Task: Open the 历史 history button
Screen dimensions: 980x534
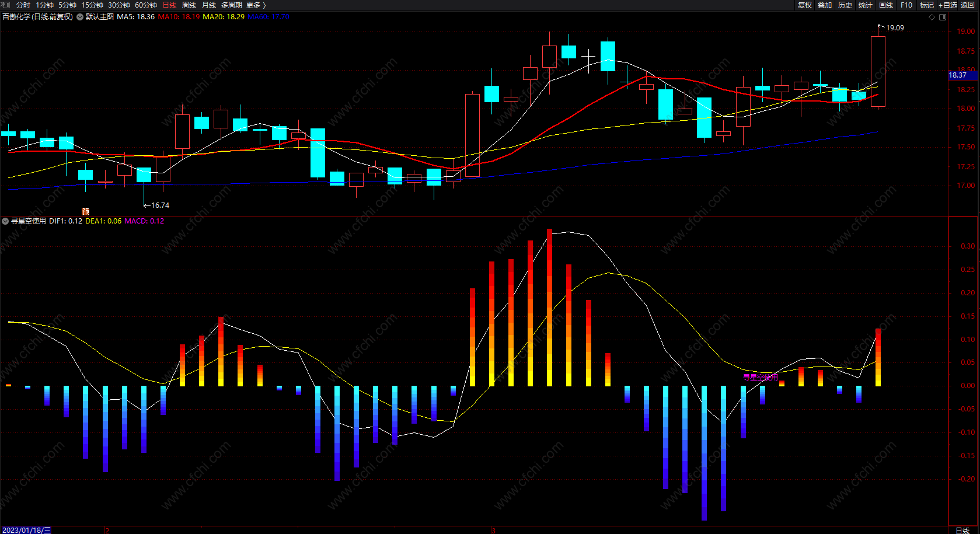Action: point(845,5)
